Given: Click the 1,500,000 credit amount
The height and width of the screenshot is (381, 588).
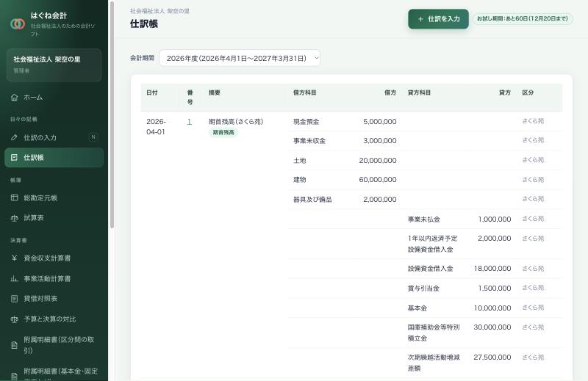Looking at the screenshot, I should 494,289.
